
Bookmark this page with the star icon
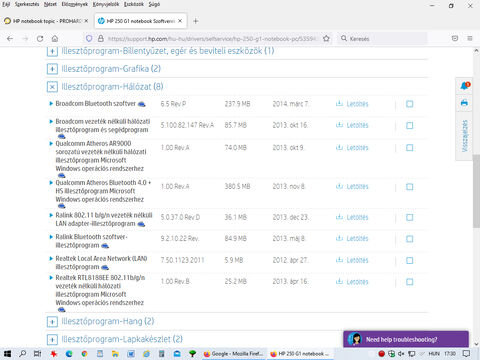(326, 39)
